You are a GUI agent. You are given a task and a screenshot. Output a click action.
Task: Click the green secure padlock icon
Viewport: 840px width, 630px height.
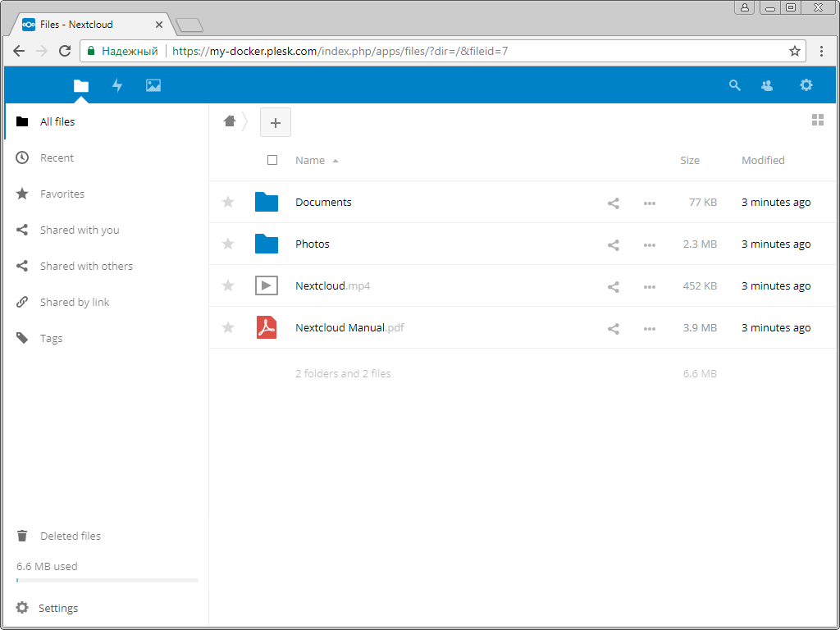click(91, 51)
